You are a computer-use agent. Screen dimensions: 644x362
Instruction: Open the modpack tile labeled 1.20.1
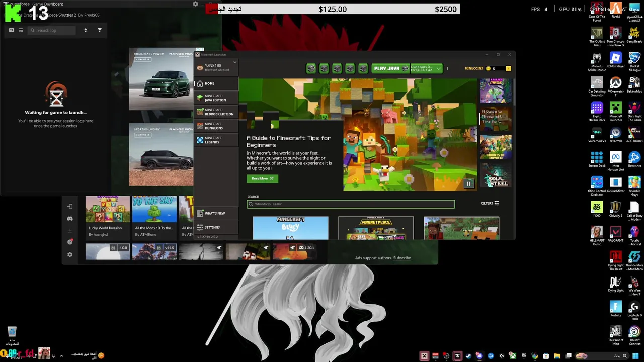[294, 251]
